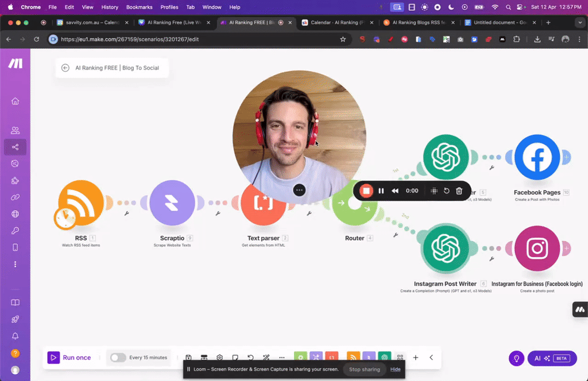Open the macOS Wi-Fi status icon
This screenshot has width=588, height=381.
(x=495, y=7)
